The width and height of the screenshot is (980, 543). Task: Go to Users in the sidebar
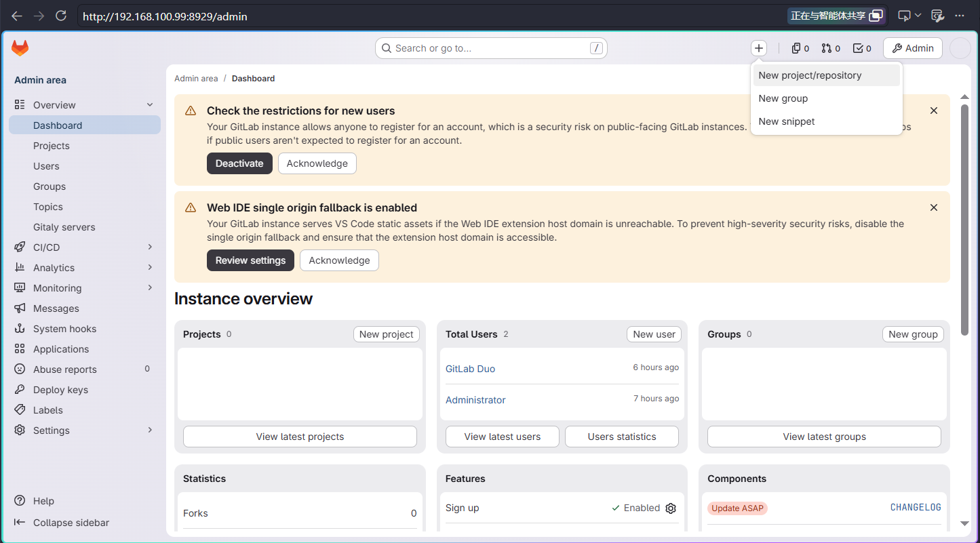pyautogui.click(x=85, y=166)
